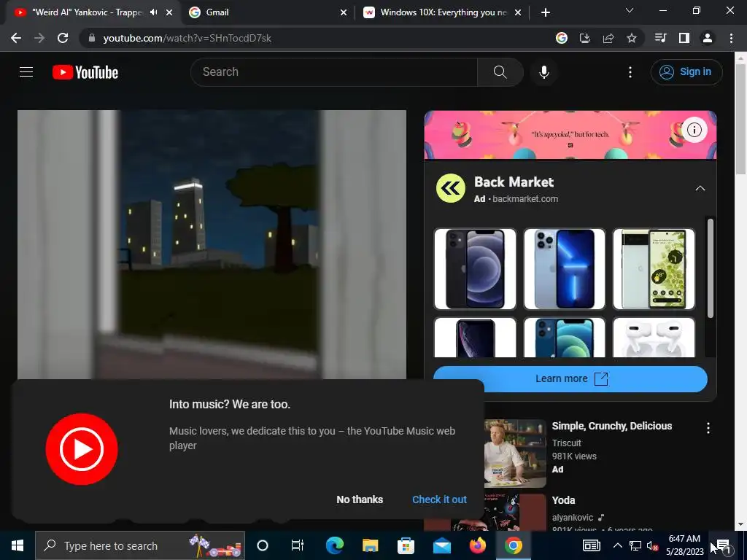747x560 pixels.
Task: Click the address bar URL
Action: (187, 38)
